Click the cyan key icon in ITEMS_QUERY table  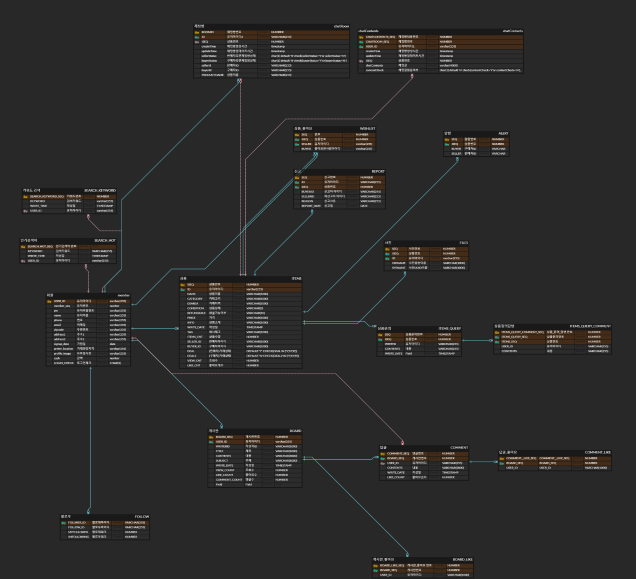click(x=380, y=340)
